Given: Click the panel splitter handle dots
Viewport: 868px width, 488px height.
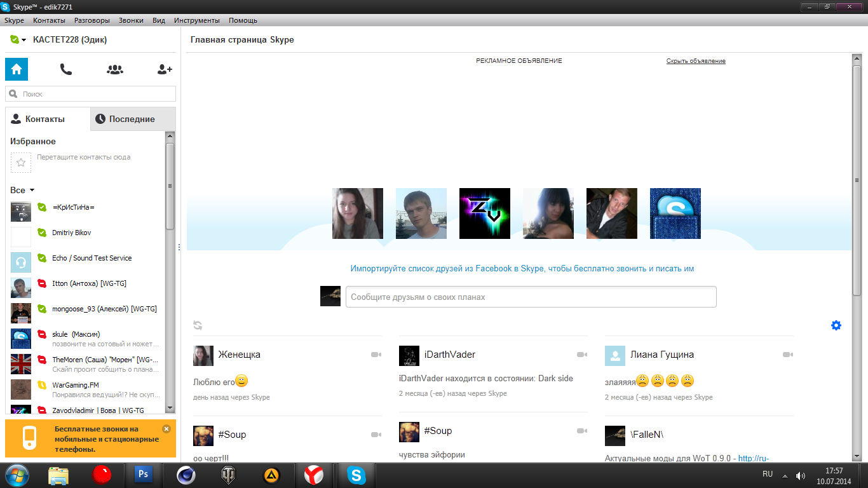Looking at the screenshot, I should point(179,247).
